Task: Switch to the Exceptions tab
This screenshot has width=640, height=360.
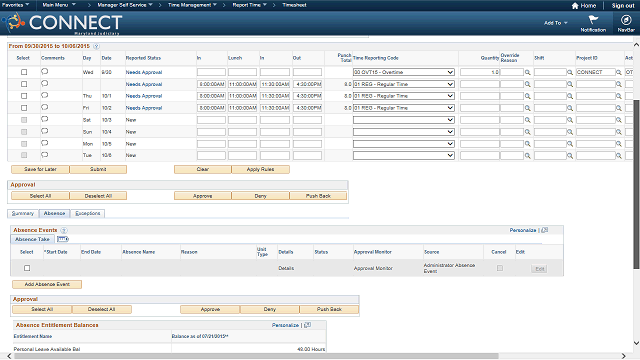Action: [x=88, y=213]
